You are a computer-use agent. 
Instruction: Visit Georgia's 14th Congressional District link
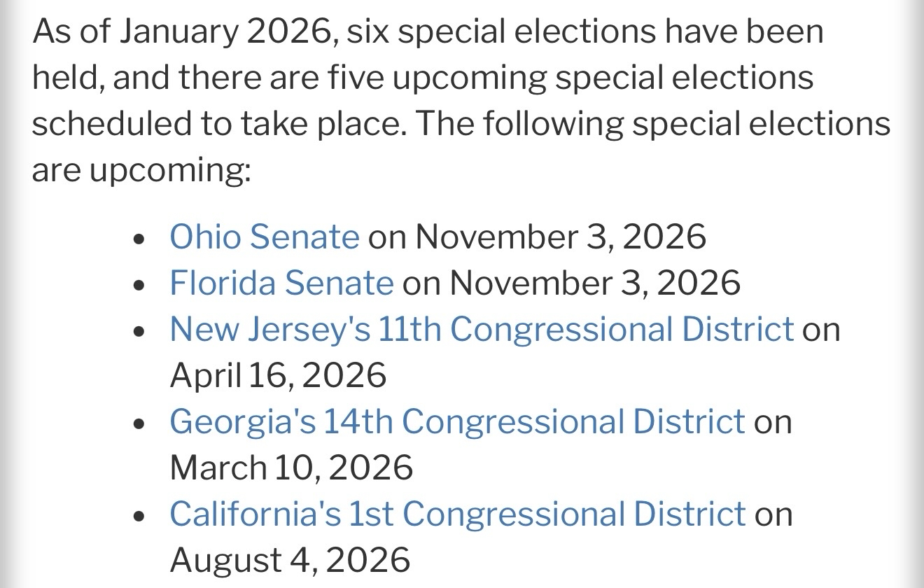(x=457, y=421)
